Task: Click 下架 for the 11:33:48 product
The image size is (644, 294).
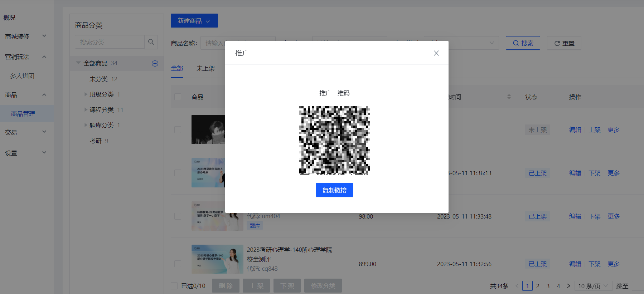Action: (x=595, y=216)
